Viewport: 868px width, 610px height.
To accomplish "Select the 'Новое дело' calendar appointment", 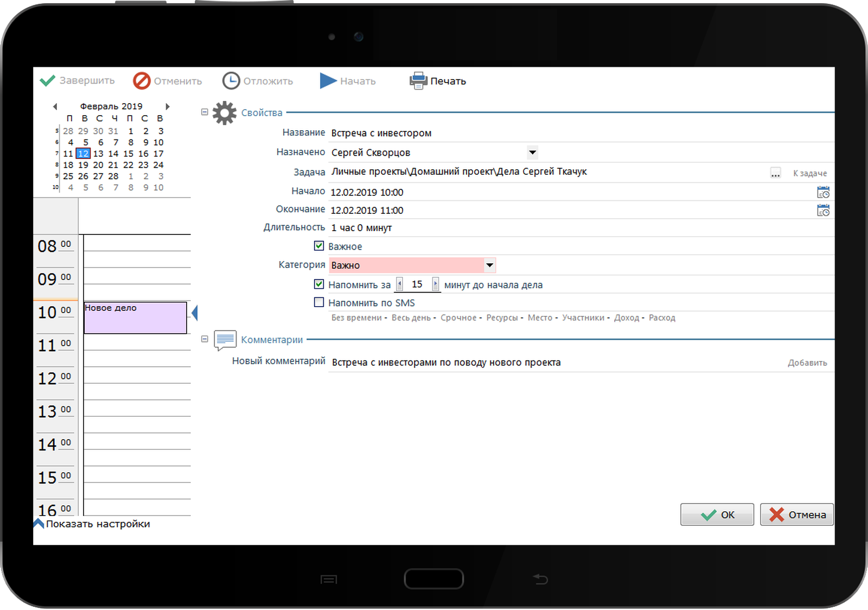I will click(135, 317).
